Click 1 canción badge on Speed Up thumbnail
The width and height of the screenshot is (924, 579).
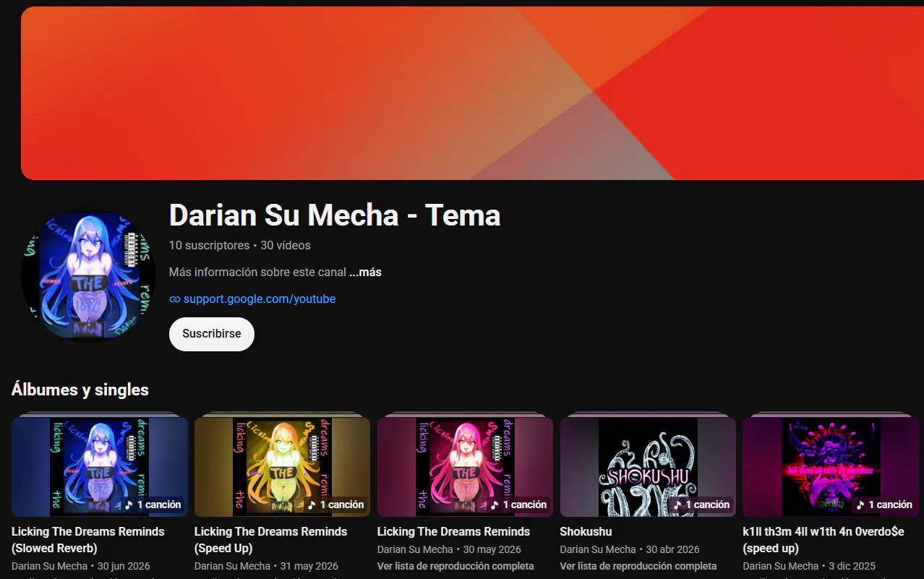click(335, 505)
